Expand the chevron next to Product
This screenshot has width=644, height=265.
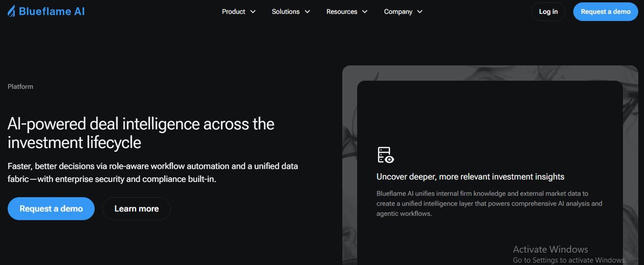(253, 11)
